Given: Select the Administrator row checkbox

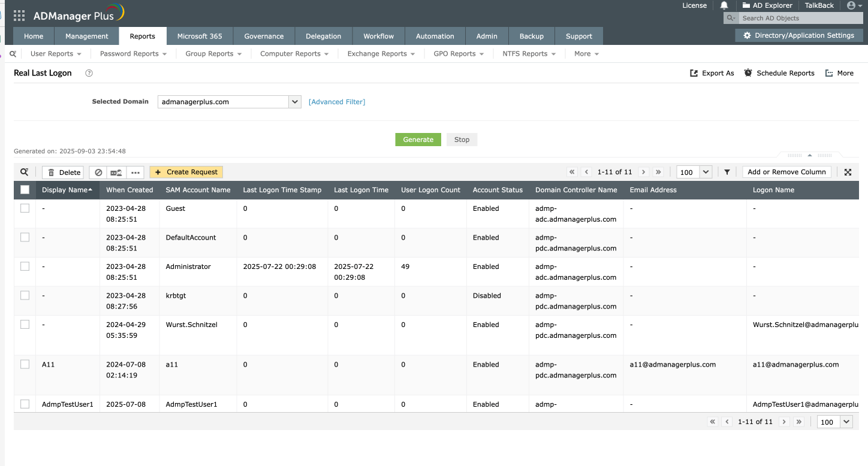Looking at the screenshot, I should coord(25,267).
